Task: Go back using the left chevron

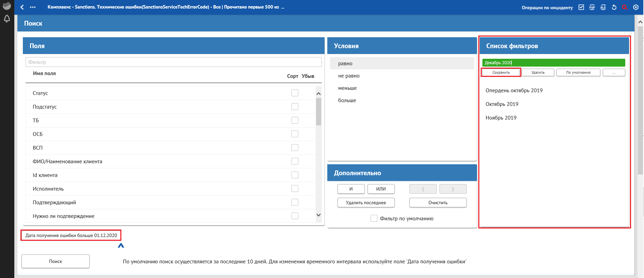Action: [x=22, y=7]
